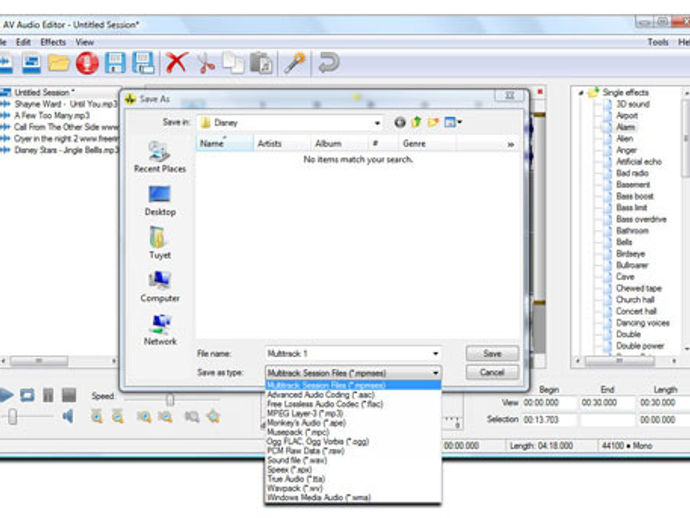The height and width of the screenshot is (518, 690).
Task: Select the Church hall effect
Action: point(635,300)
